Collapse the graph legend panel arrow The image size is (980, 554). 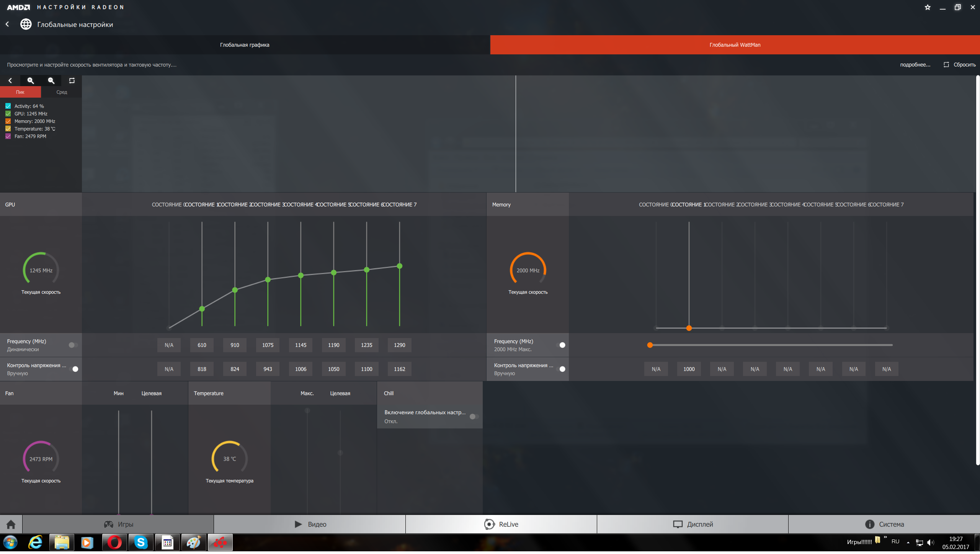10,81
